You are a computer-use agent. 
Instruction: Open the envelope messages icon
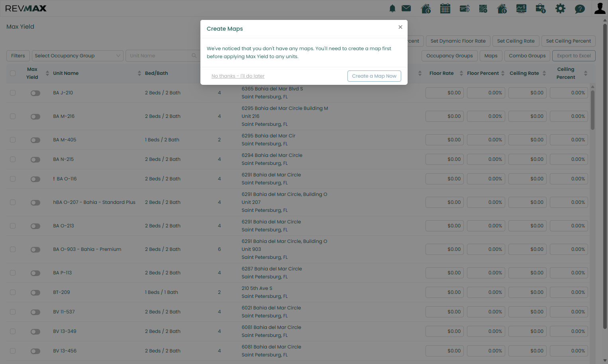point(406,8)
